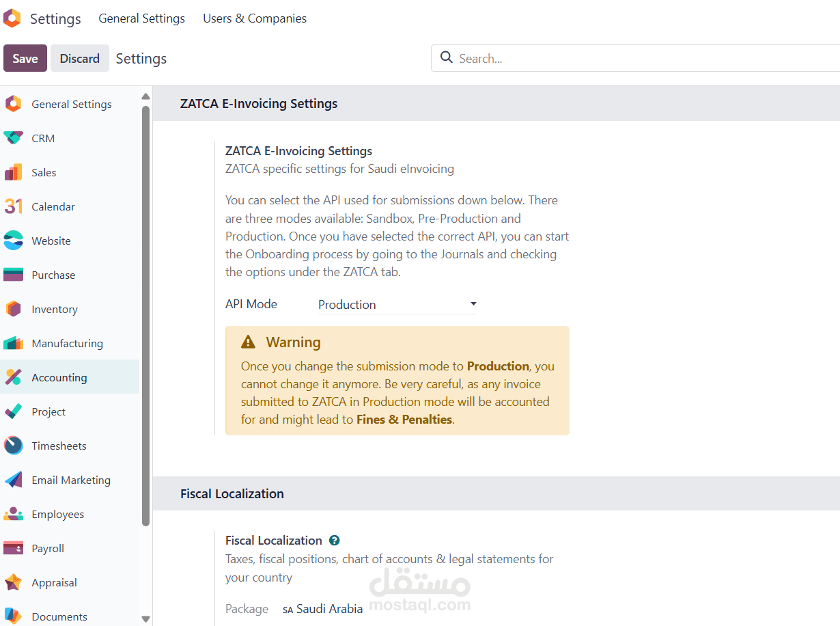
Task: Click the General Settings sidebar icon
Action: point(13,104)
